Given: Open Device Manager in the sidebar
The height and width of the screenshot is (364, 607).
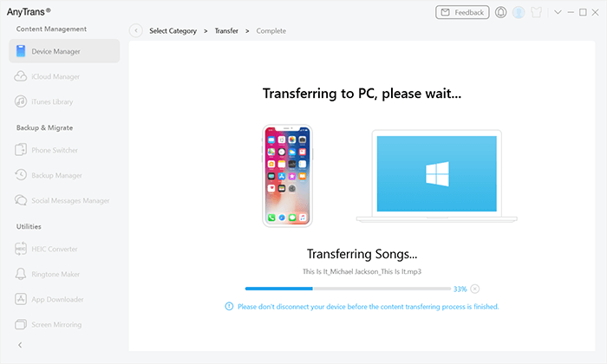Looking at the screenshot, I should click(x=64, y=51).
